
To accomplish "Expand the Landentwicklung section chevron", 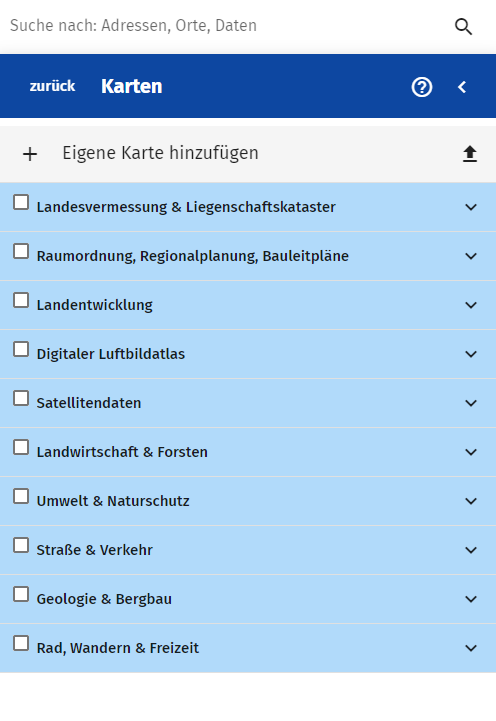I will pyautogui.click(x=471, y=305).
